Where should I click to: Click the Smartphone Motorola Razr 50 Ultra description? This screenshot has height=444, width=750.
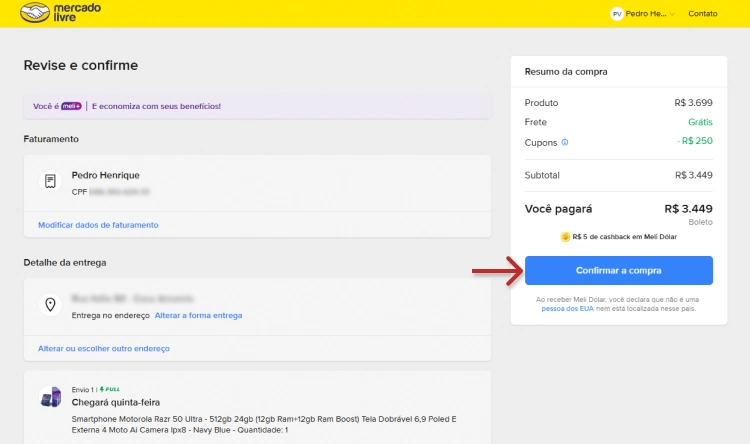(x=264, y=424)
